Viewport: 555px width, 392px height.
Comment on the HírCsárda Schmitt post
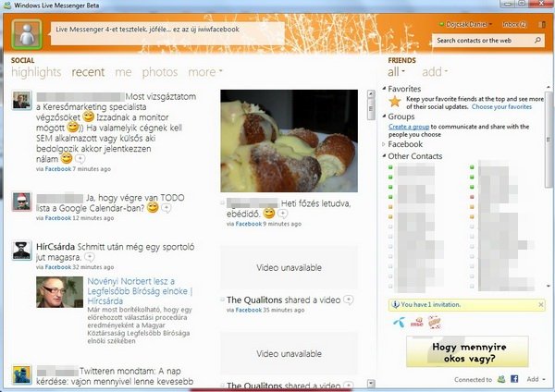[90, 257]
